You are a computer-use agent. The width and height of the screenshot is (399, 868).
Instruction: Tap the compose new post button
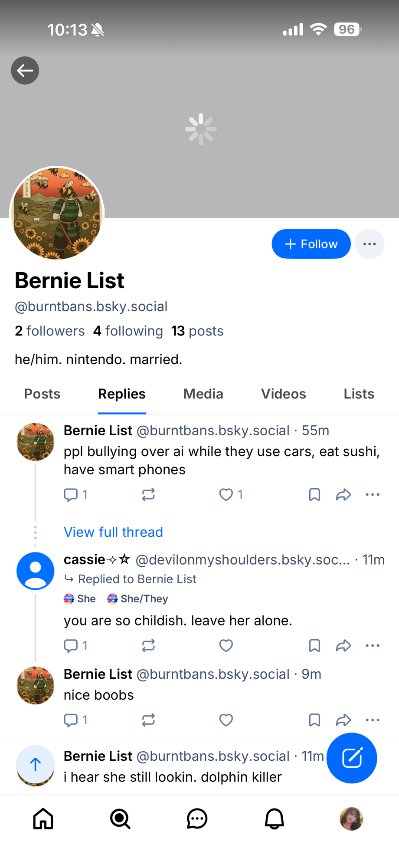click(x=352, y=758)
